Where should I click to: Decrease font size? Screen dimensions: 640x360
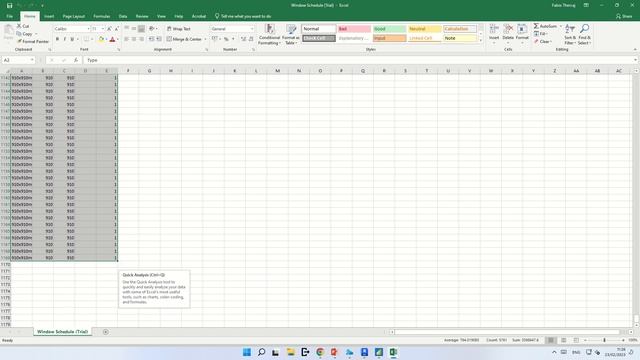pyautogui.click(x=116, y=29)
